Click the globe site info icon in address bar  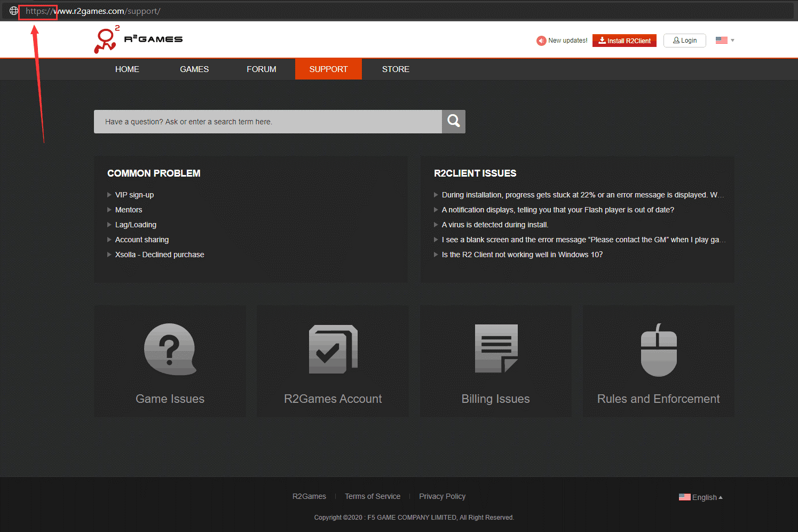coord(14,11)
